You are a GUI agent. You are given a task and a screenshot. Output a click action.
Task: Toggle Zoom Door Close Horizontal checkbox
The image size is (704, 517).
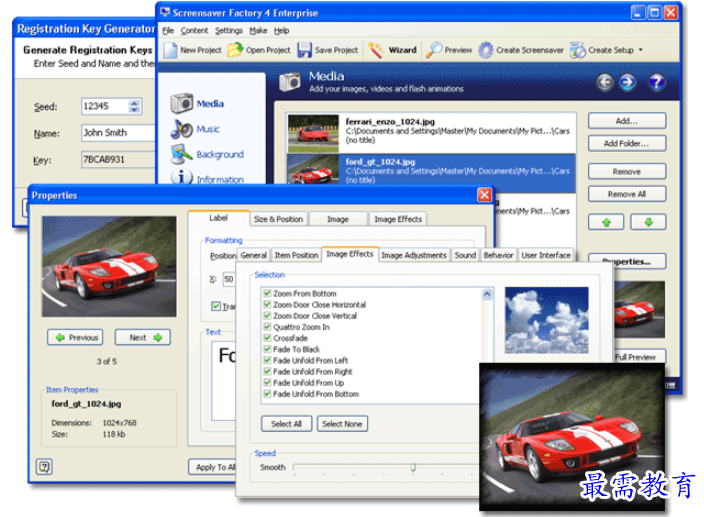click(267, 305)
